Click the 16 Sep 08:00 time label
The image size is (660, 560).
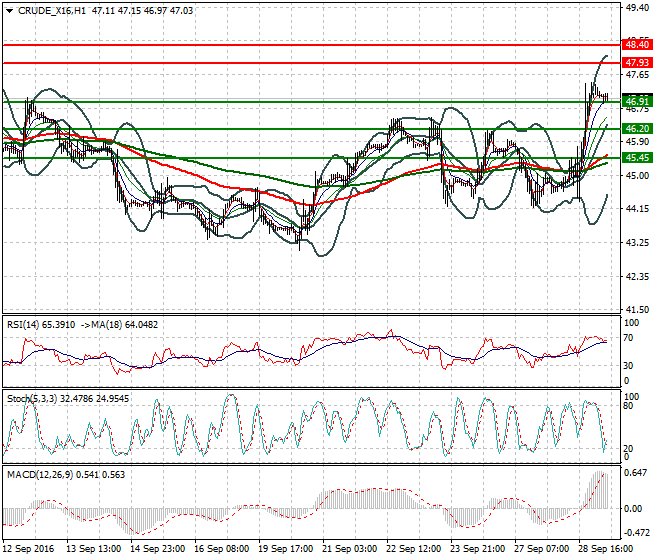pyautogui.click(x=221, y=549)
